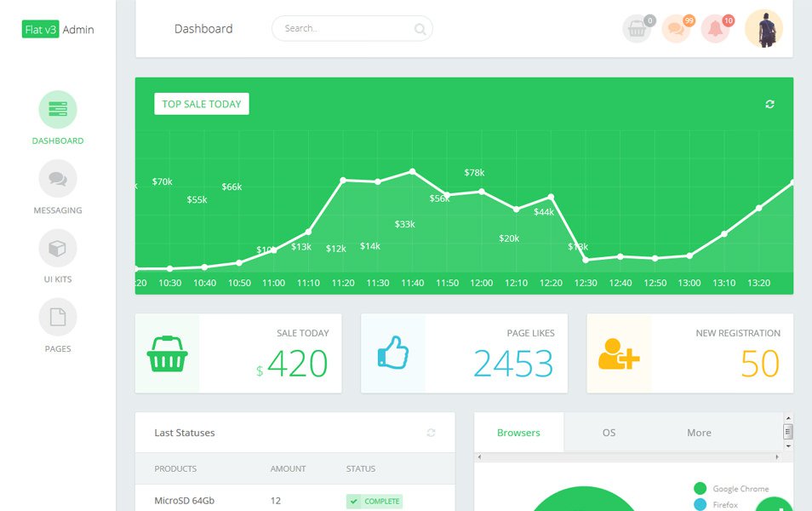Click the 50 New Registration value
The width and height of the screenshot is (812, 511).
pos(760,364)
